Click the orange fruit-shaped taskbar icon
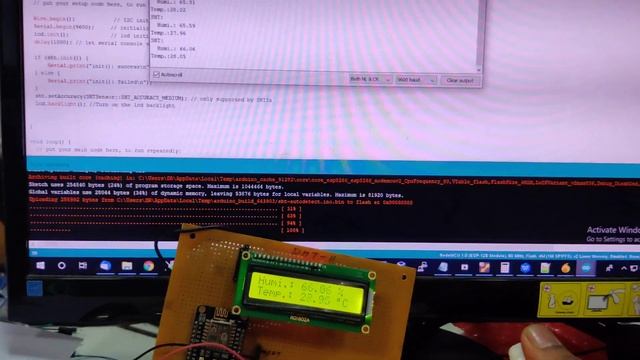This screenshot has width=640, height=360. 566,268
